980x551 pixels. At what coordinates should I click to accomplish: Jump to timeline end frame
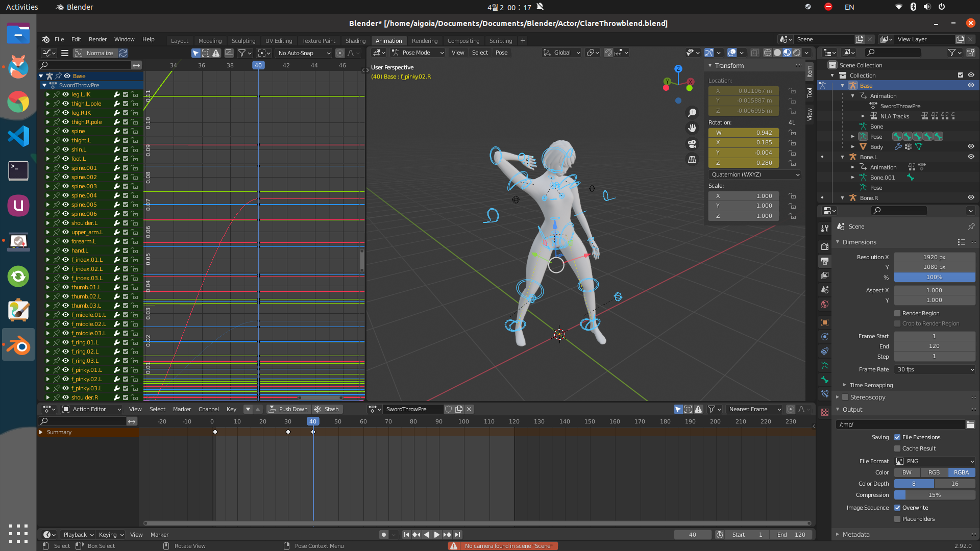coord(458,535)
